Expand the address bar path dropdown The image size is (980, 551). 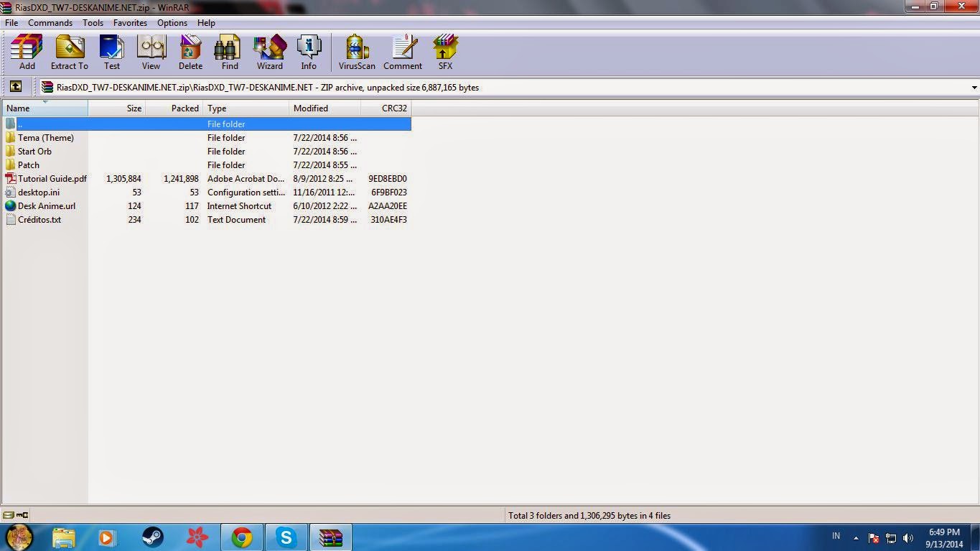tap(974, 88)
